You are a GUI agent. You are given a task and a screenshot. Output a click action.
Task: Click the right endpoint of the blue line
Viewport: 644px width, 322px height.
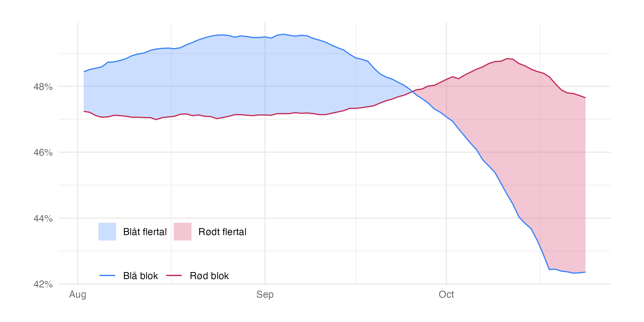(585, 272)
